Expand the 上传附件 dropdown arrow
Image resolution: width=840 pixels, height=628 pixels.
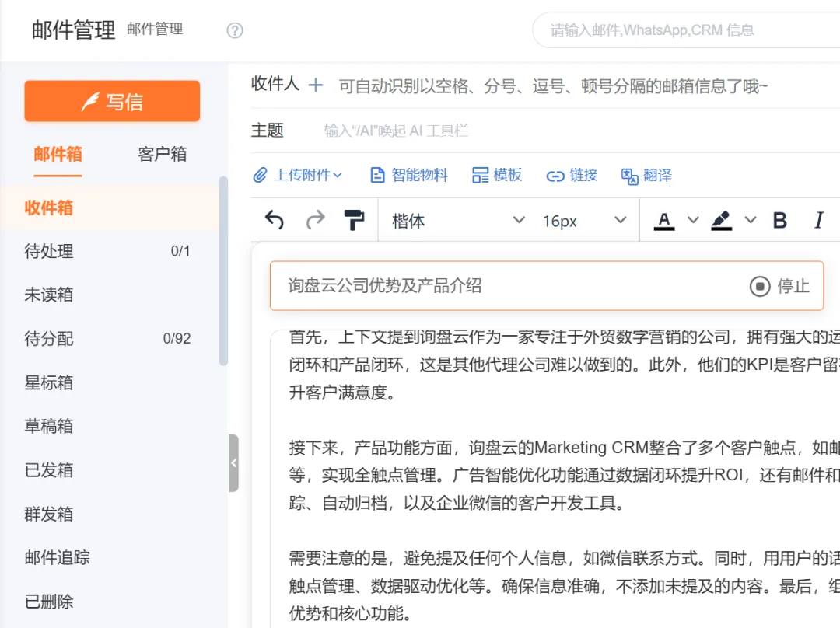[x=338, y=175]
